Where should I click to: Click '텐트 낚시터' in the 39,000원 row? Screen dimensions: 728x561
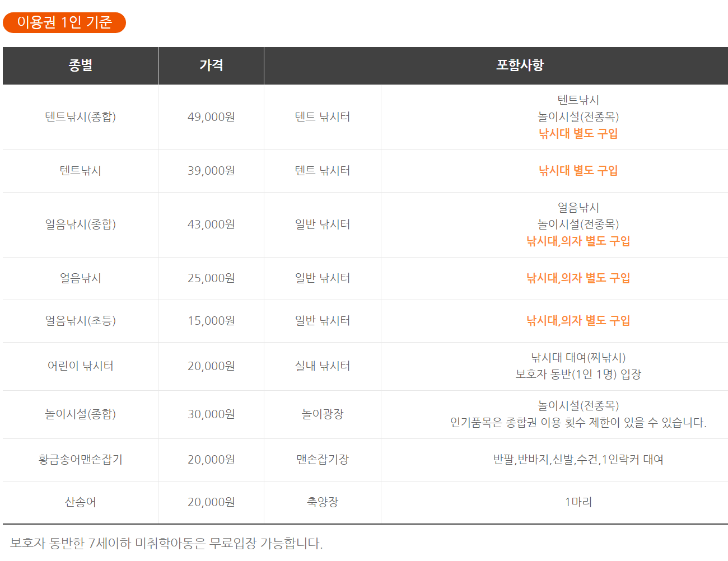coord(323,171)
